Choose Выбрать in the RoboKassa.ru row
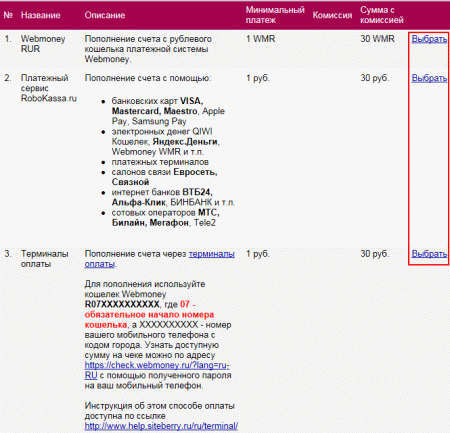 pos(429,78)
